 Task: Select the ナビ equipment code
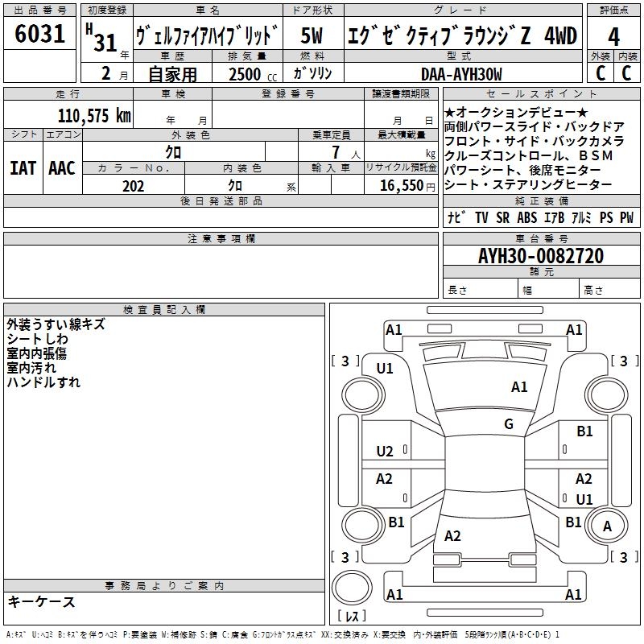tap(456, 217)
